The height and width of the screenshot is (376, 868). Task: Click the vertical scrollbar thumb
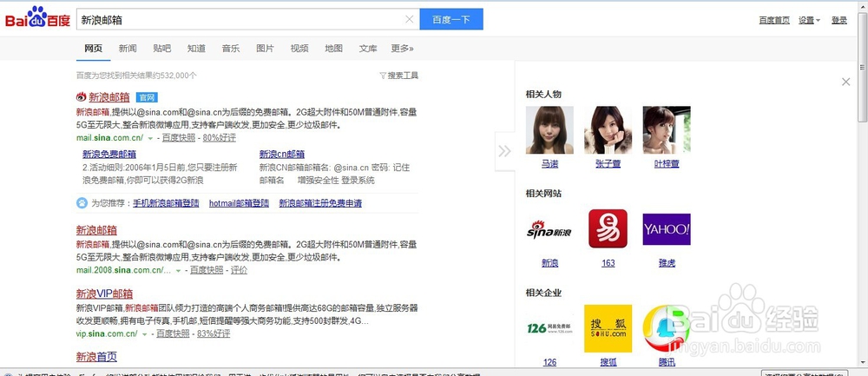[863, 67]
